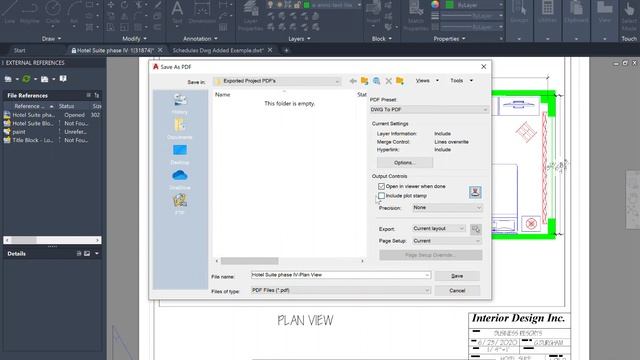Select the Arc tool in Draw panel
Image resolution: width=640 pixels, height=360 pixels.
click(x=74, y=11)
